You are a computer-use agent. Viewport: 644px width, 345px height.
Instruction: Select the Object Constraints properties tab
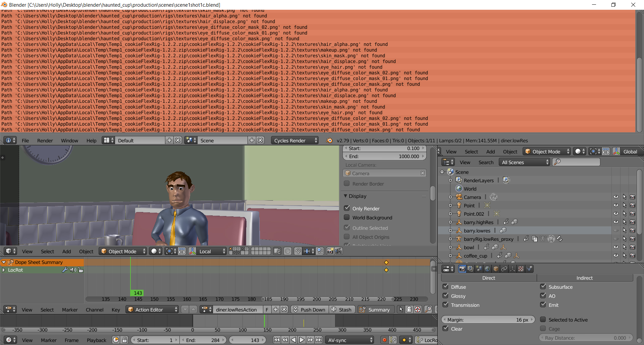point(504,269)
